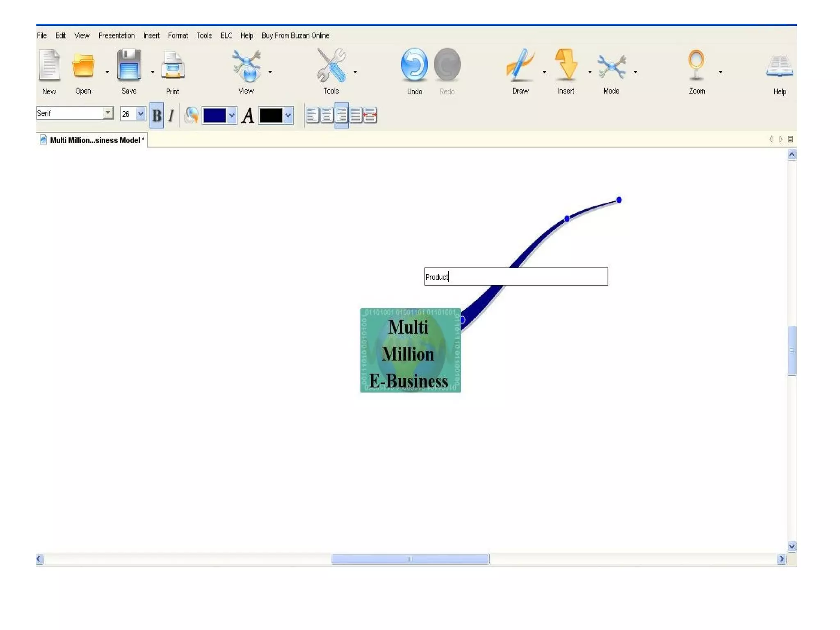Toggle Bold formatting

[x=156, y=116]
